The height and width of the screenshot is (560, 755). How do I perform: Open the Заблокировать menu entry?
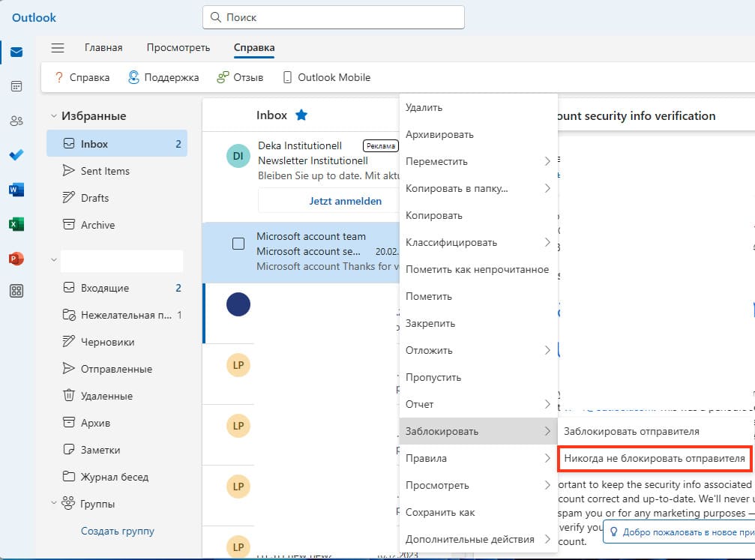coord(478,431)
